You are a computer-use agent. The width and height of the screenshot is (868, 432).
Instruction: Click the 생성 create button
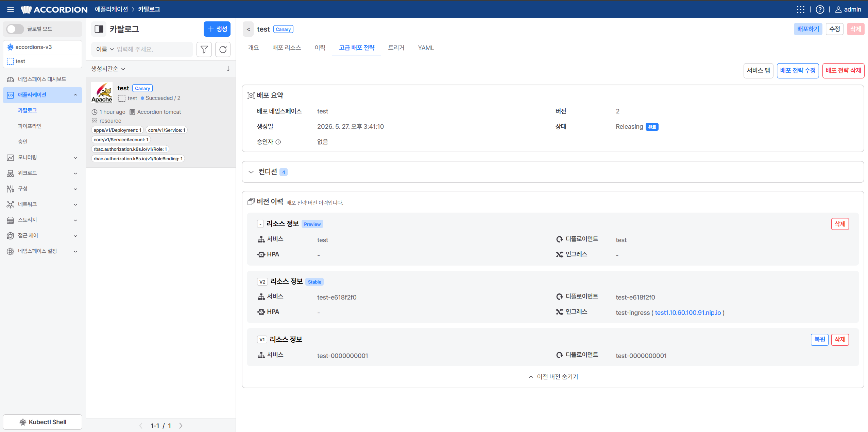(217, 29)
